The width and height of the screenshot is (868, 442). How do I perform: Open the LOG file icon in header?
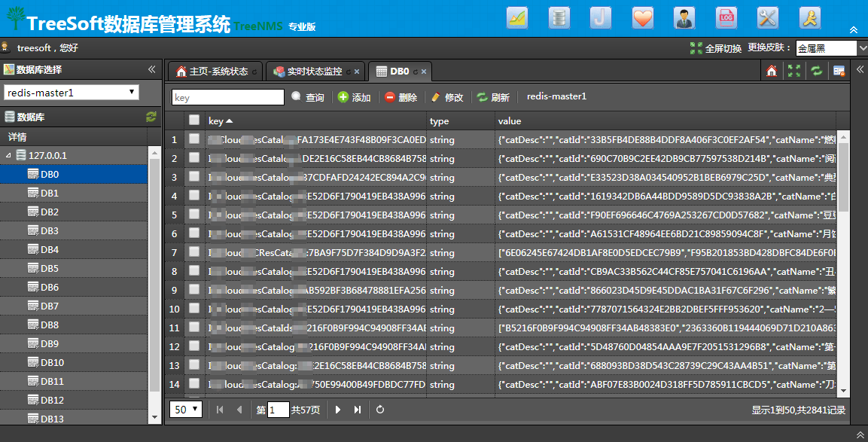(x=726, y=18)
